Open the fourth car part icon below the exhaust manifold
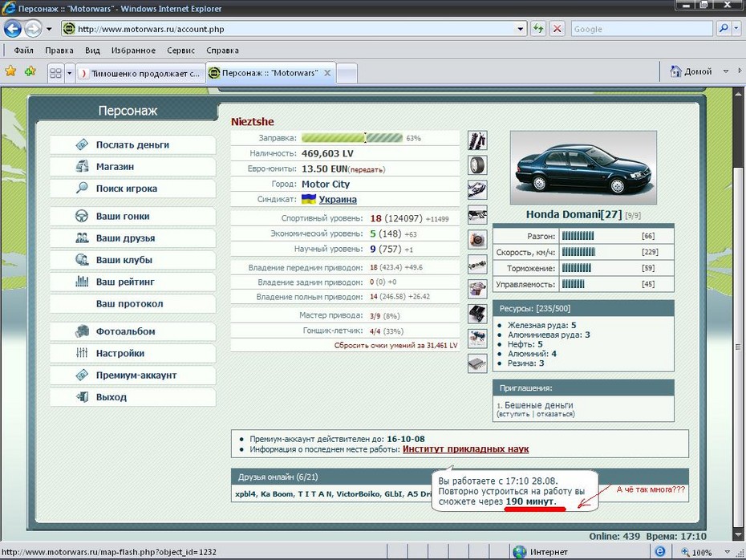This screenshot has width=746, height=560. (x=477, y=214)
